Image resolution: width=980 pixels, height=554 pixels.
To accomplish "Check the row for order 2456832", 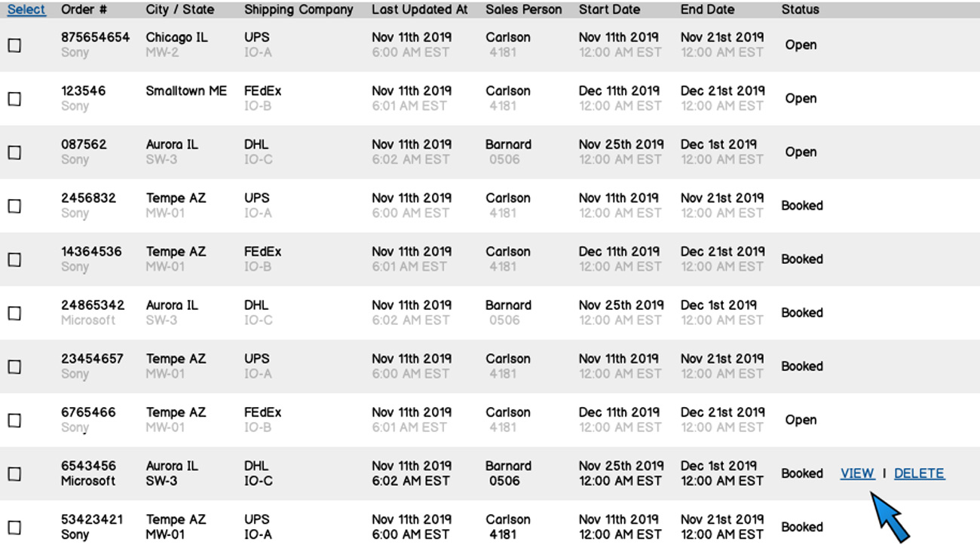I will coord(14,206).
